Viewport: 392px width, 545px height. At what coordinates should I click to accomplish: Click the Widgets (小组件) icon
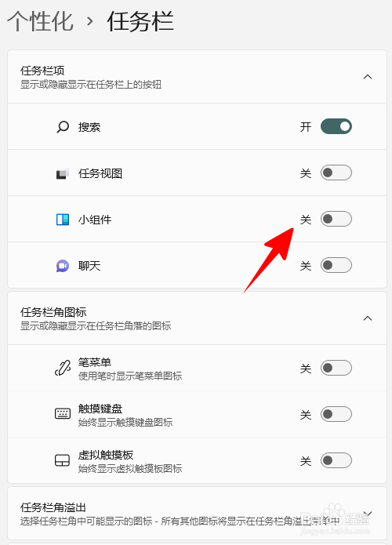tap(63, 220)
